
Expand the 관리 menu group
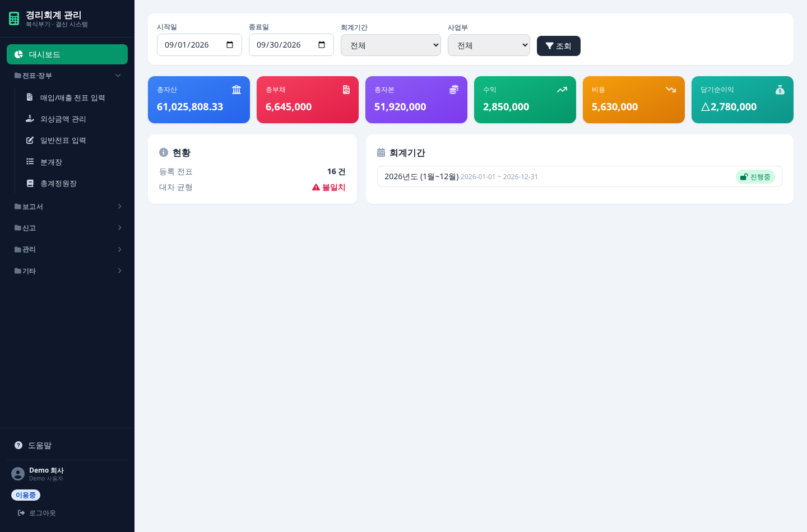(x=67, y=249)
